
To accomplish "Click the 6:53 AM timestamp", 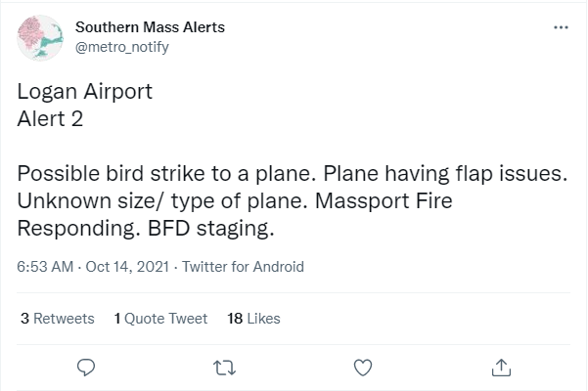I will tap(44, 267).
